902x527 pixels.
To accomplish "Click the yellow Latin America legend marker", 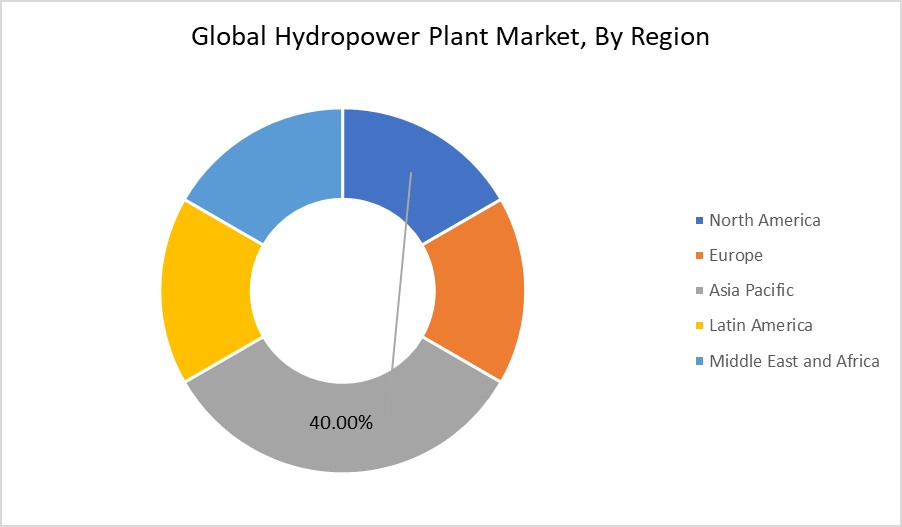I will 700,325.
